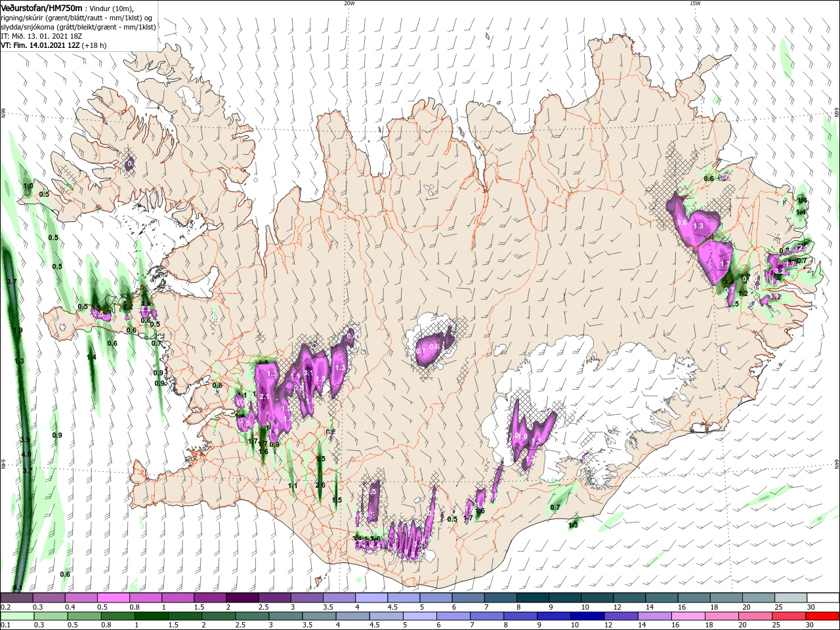Screen dimensions: 840x630
Task: Select the white 30 swatch in top legend row
Action: coord(823,598)
